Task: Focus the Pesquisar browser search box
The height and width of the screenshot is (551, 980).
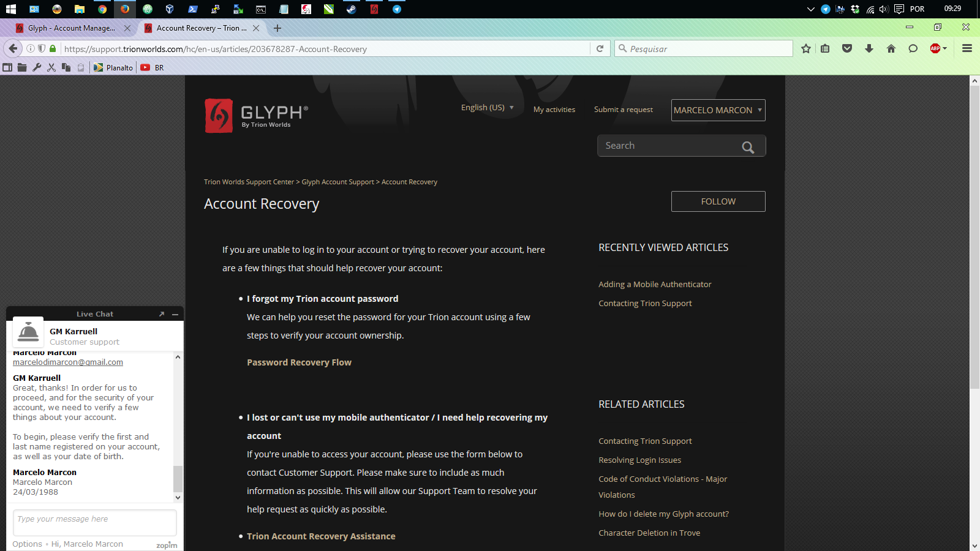Action: click(x=704, y=49)
